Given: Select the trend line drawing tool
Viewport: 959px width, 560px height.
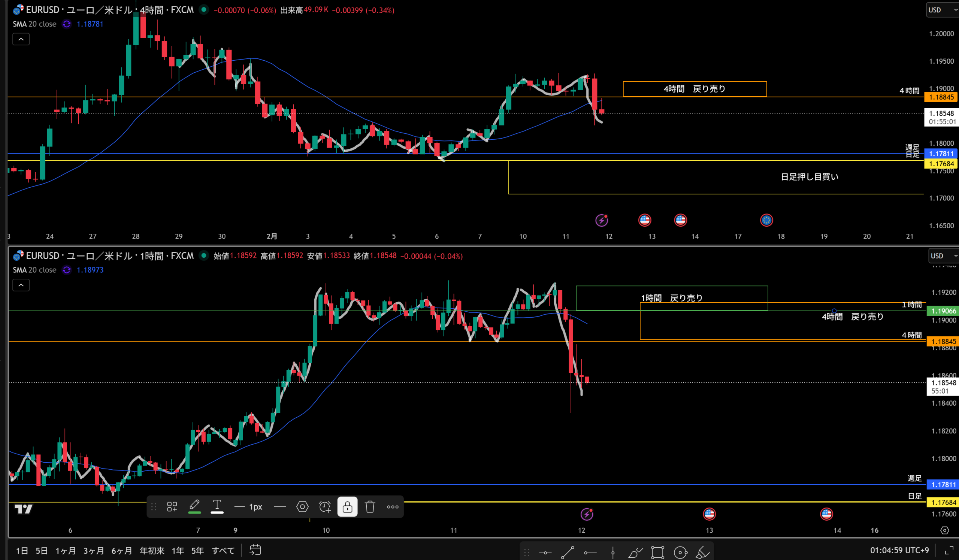Looking at the screenshot, I should pyautogui.click(x=567, y=552).
